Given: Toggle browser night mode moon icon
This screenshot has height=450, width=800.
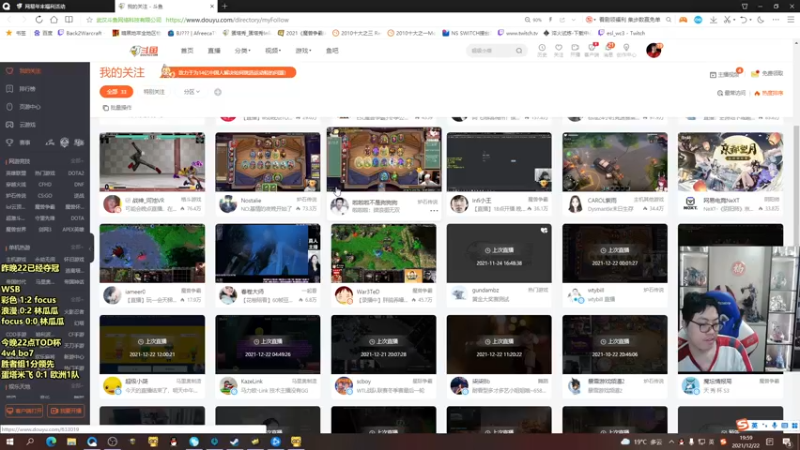Looking at the screenshot, I should 761,19.
